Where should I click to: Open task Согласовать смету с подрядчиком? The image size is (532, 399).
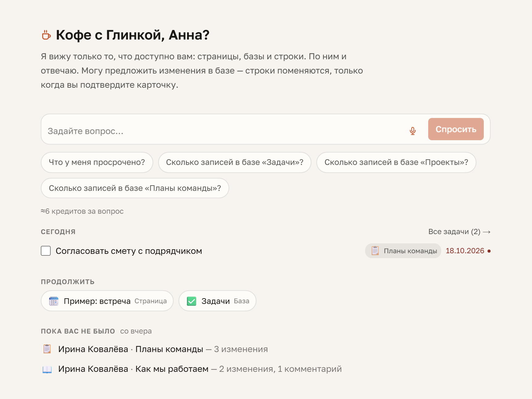coord(129,251)
